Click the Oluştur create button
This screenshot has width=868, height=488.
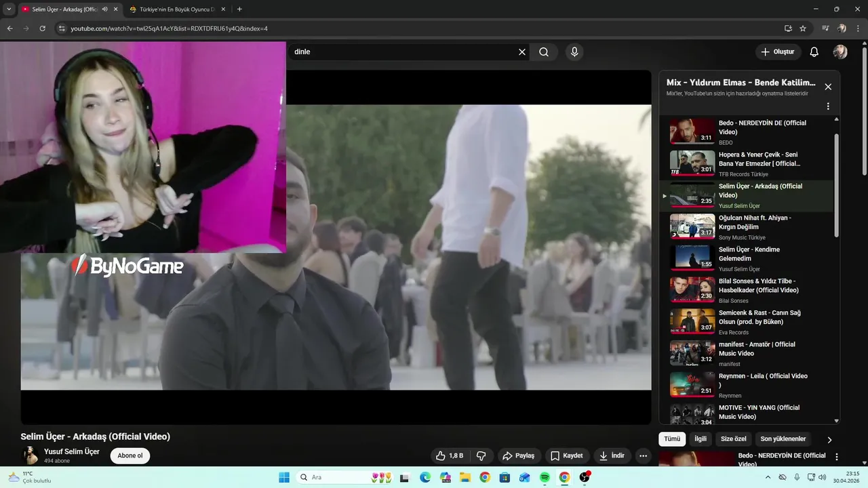778,52
